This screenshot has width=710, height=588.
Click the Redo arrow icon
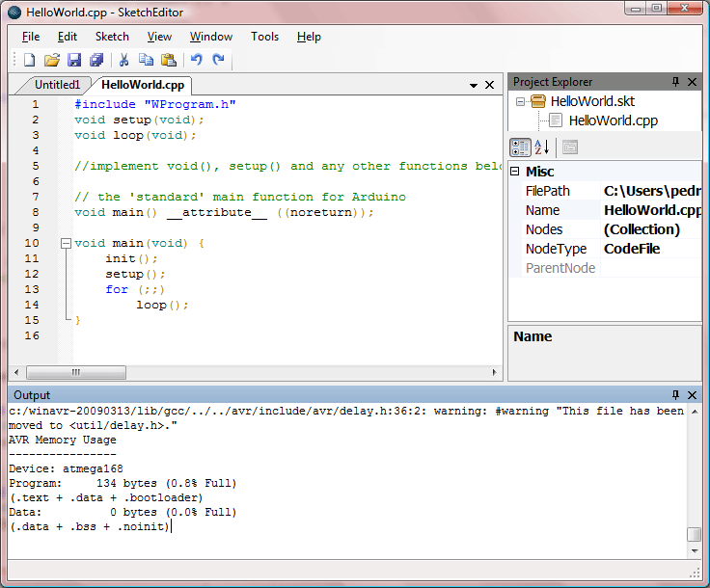(219, 60)
